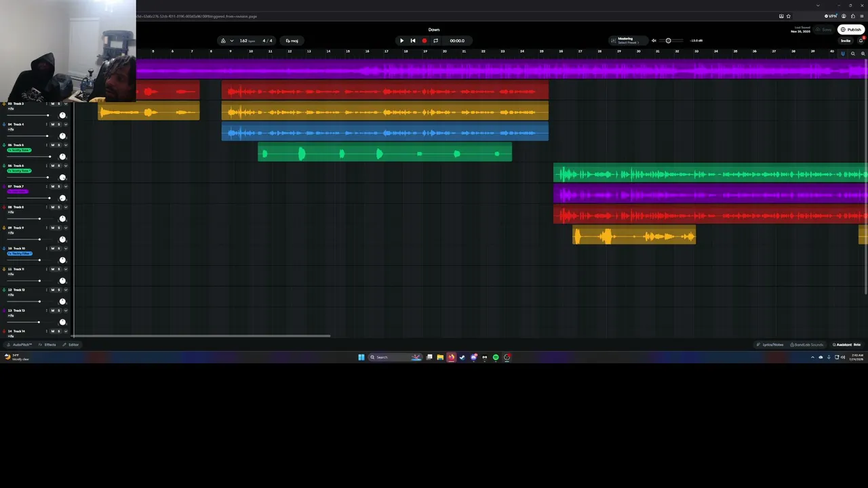Click the master volume speaker icon
Viewport: 868px width, 488px height.
(654, 41)
